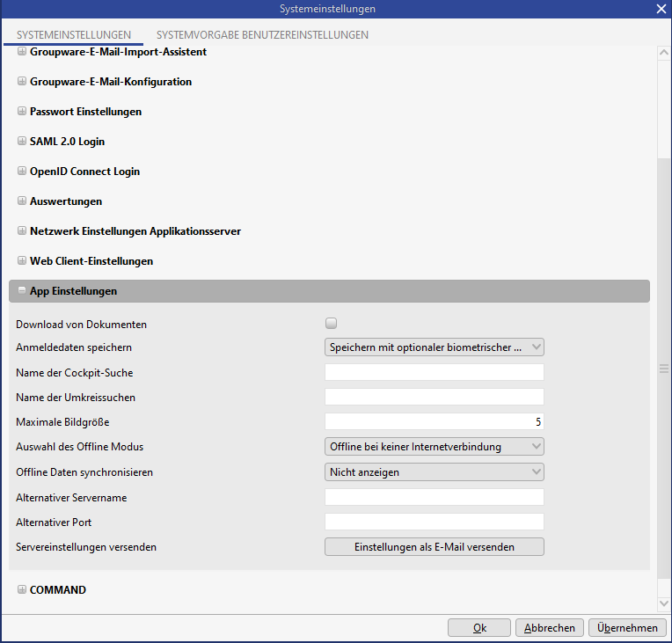This screenshot has width=672, height=643.
Task: Open the Offline Daten synchronisieren dropdown
Action: point(435,472)
